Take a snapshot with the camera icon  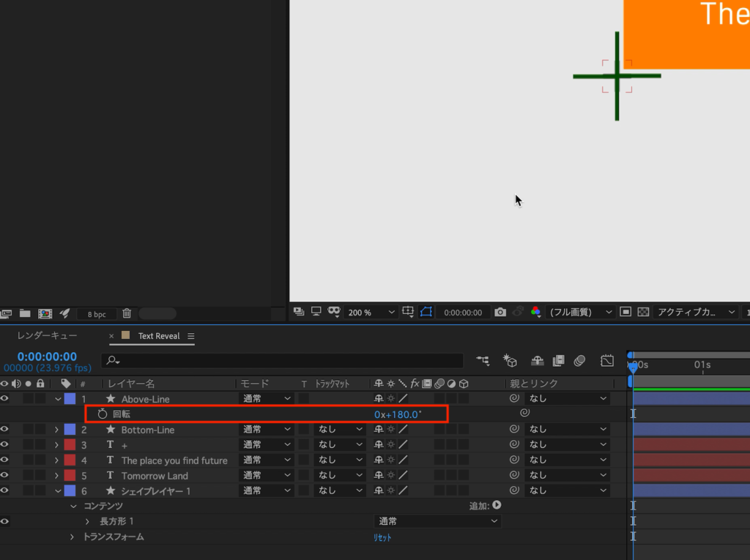(x=500, y=312)
